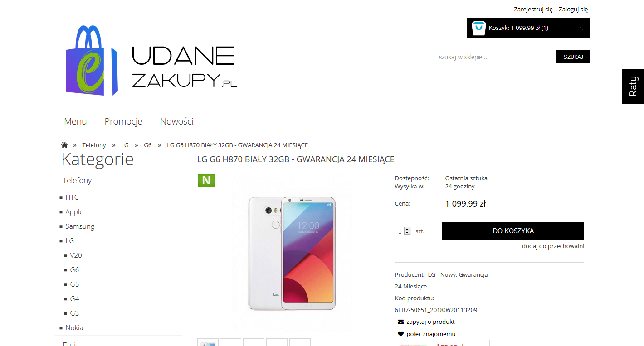Click the search field szukaj w sklepie

(496, 57)
